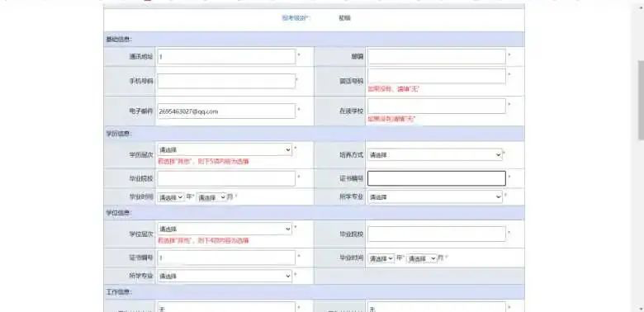
Task: Expand 所学专业 dropdown under 学历信息
Action: 435,197
